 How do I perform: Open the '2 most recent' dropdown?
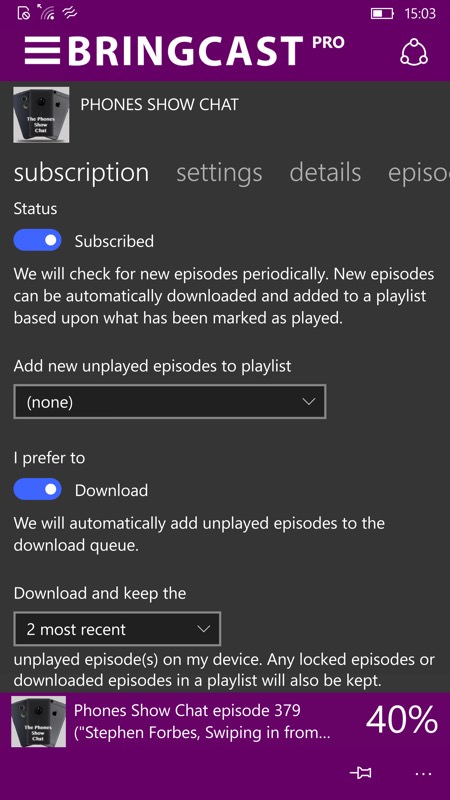point(117,629)
